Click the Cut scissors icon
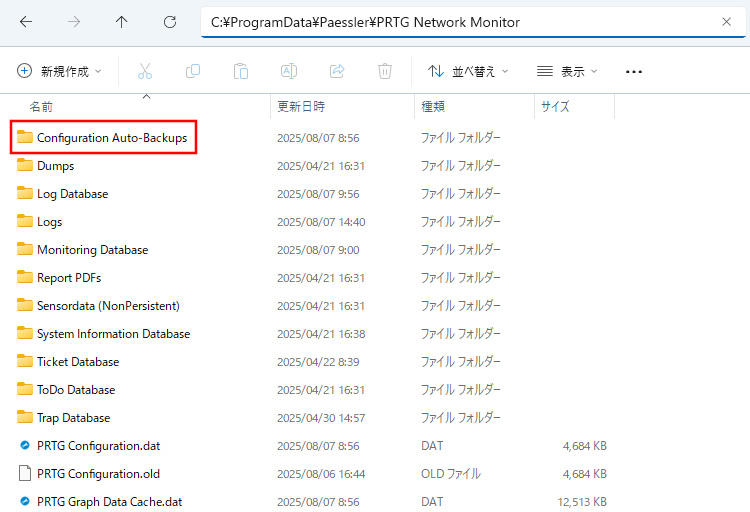Screen dimensions: 750x512 click(145, 71)
